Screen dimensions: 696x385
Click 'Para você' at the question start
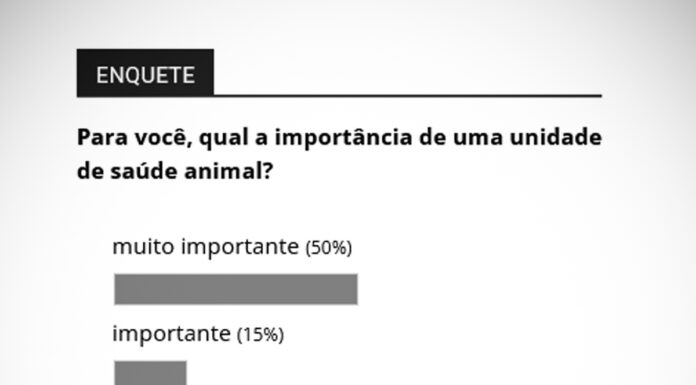click(x=134, y=138)
